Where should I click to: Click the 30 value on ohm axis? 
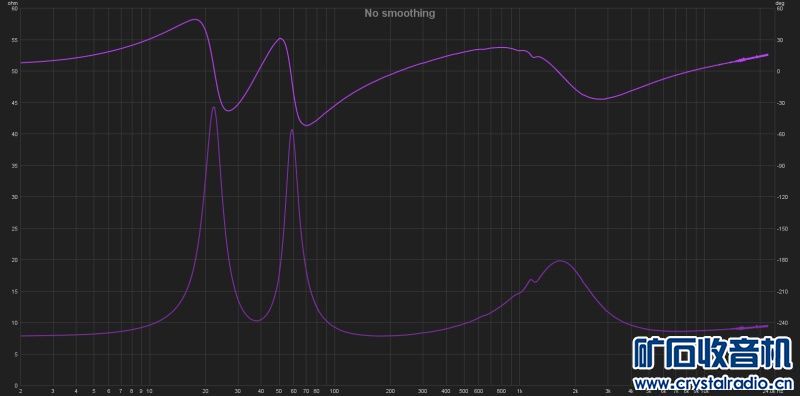point(15,197)
